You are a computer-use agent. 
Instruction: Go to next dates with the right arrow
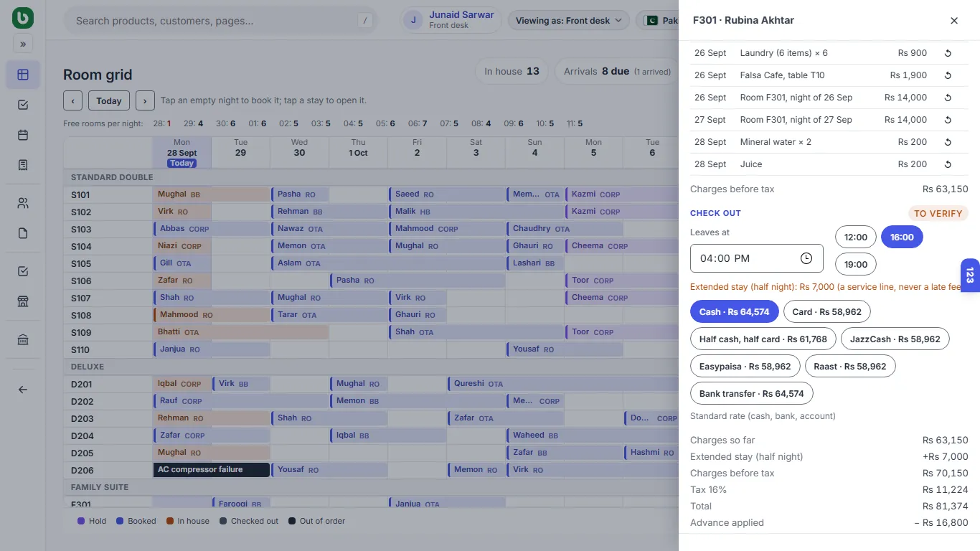[x=145, y=100]
